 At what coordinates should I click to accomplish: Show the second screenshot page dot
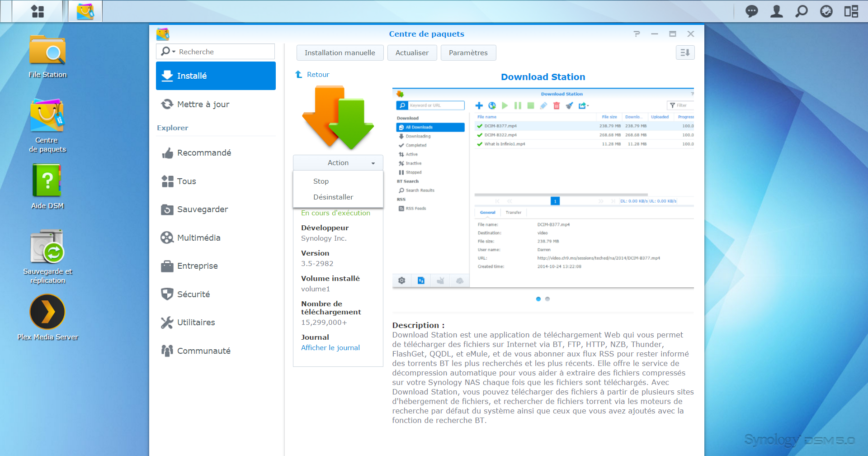(547, 299)
